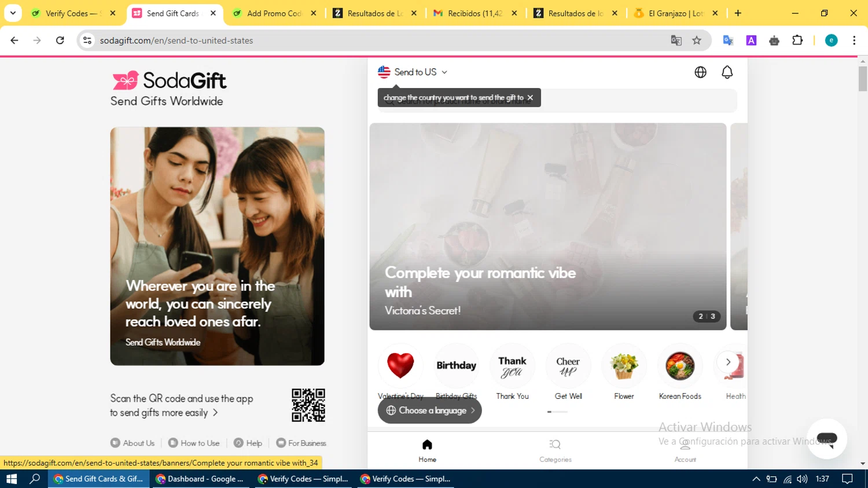The height and width of the screenshot is (488, 868).
Task: Close the change country tooltip
Action: point(530,98)
